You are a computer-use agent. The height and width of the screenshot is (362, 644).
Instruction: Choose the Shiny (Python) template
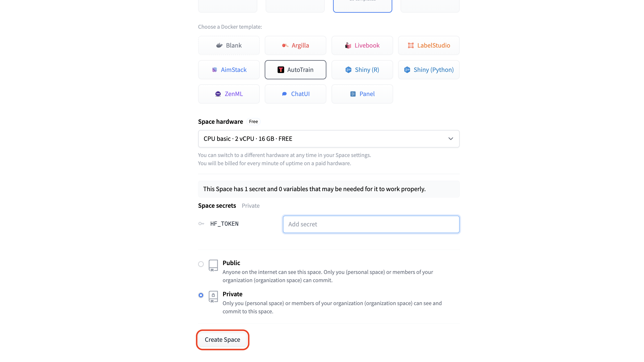pos(428,70)
